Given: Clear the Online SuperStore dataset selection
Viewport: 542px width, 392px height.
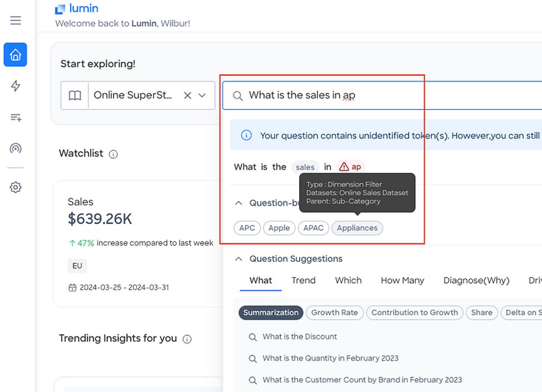Looking at the screenshot, I should [187, 96].
